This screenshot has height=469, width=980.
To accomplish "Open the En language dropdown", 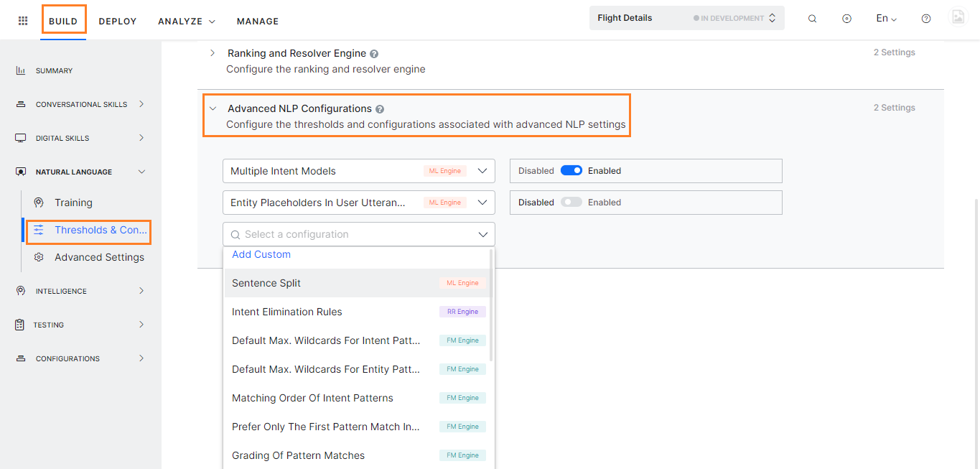I will pos(886,18).
